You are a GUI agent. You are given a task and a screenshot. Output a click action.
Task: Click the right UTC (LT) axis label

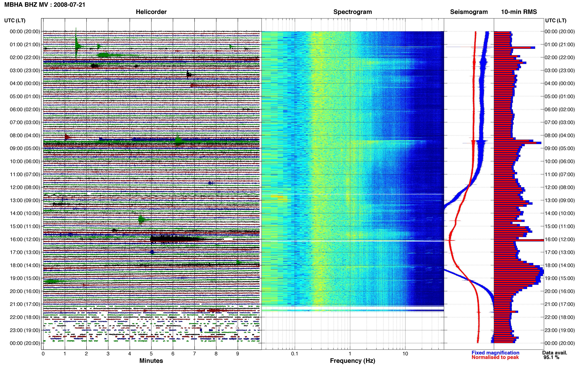point(556,20)
